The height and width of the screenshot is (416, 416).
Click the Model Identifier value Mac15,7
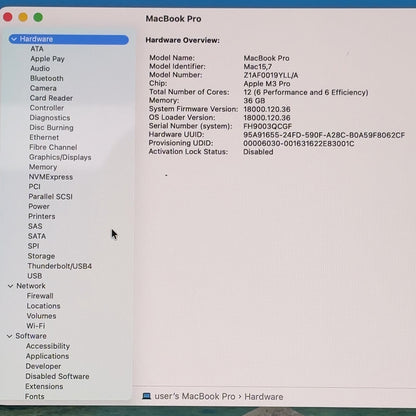pyautogui.click(x=258, y=67)
